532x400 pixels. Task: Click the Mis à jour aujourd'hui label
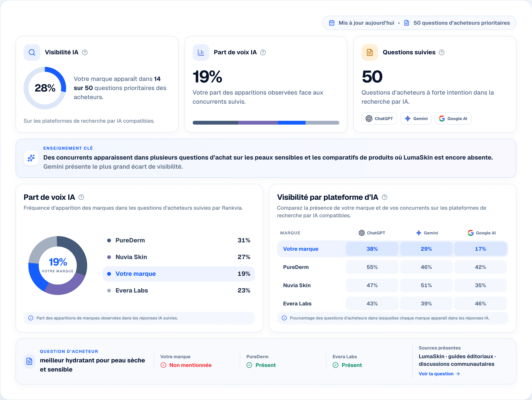pos(366,23)
